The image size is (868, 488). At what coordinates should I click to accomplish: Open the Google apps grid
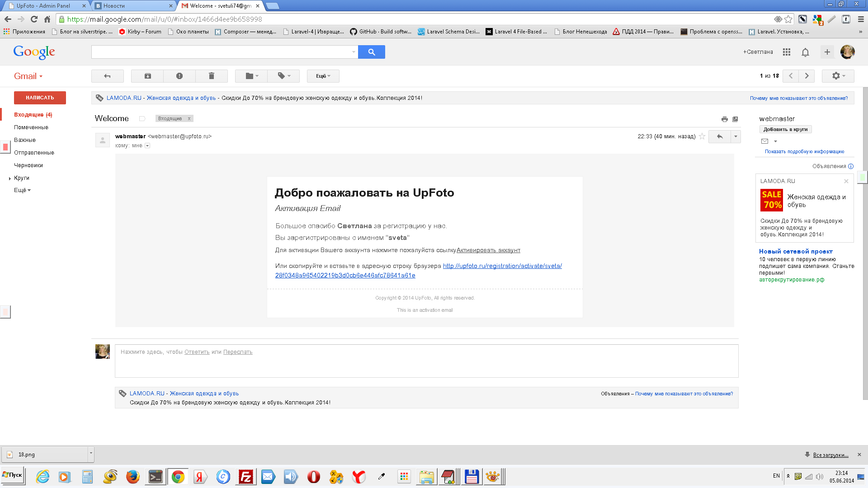pyautogui.click(x=787, y=52)
